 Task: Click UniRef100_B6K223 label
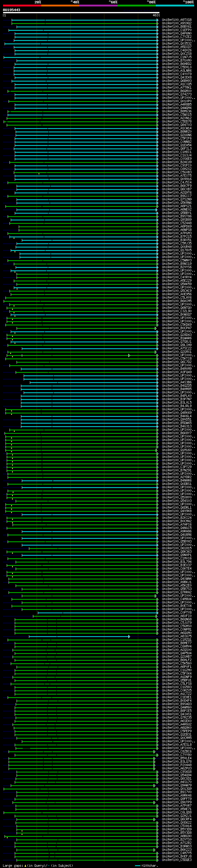point(176,850)
